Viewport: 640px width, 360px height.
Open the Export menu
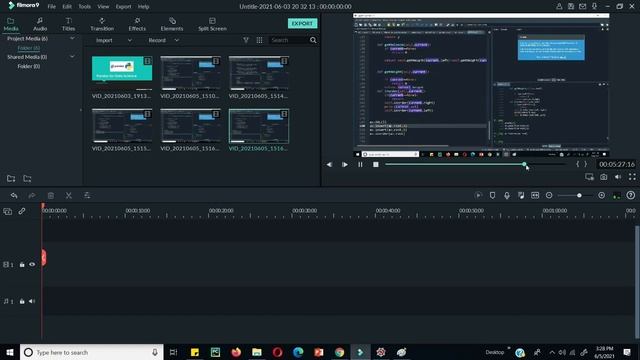[x=123, y=7]
